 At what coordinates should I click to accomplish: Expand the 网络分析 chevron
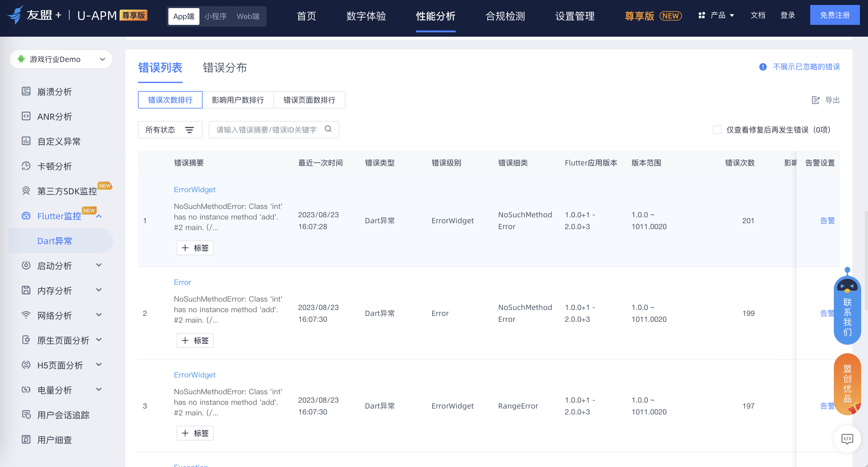click(99, 315)
